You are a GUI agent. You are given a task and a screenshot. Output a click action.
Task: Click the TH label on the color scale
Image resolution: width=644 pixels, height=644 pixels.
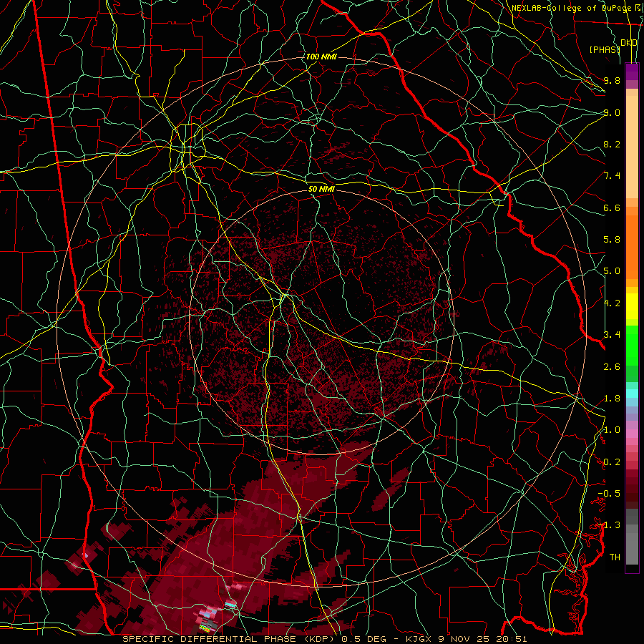pos(615,557)
